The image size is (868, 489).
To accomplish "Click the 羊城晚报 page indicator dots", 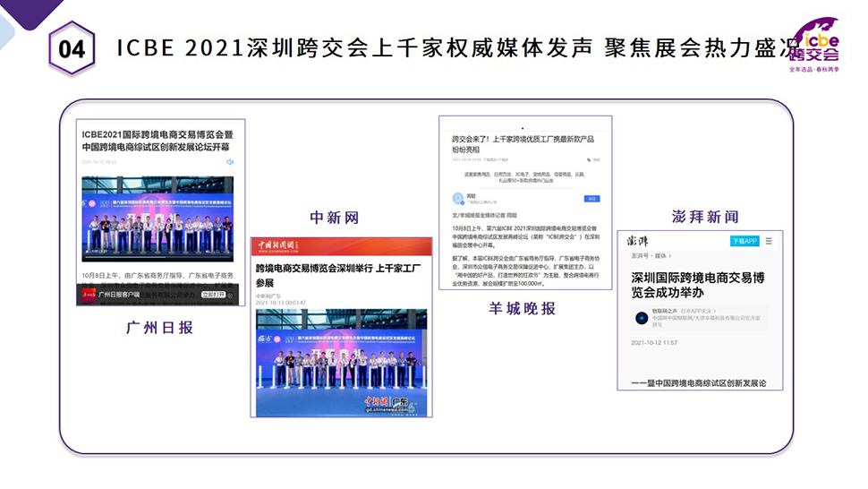I will 524,128.
